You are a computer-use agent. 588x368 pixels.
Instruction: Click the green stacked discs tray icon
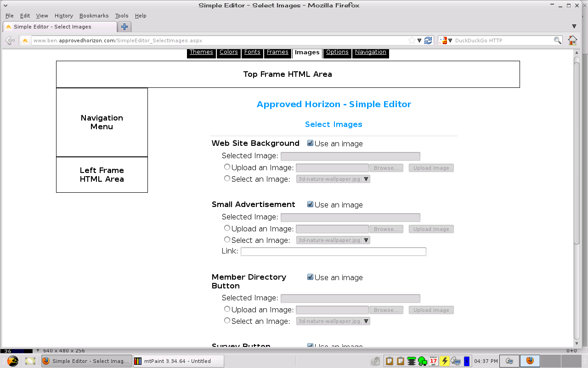click(411, 361)
